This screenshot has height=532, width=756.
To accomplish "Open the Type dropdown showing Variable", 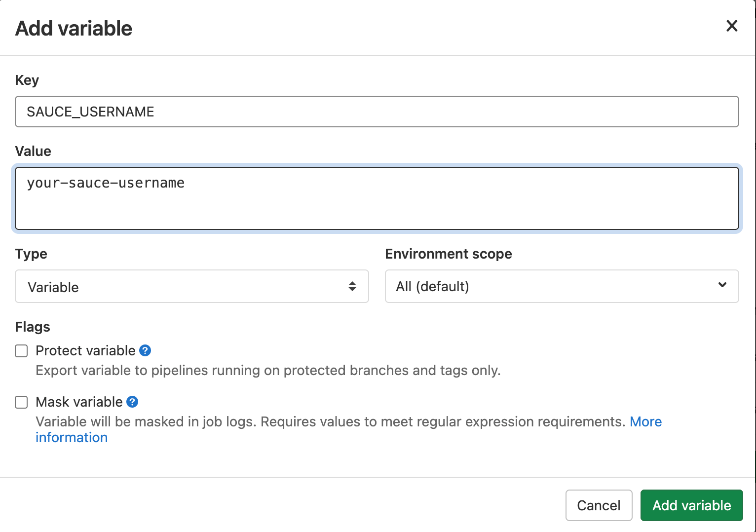I will 191,286.
